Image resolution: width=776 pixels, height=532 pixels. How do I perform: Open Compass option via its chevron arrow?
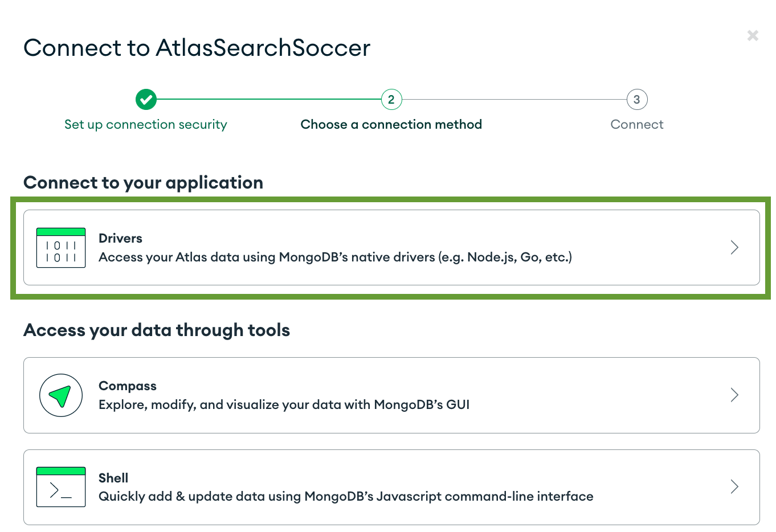coord(734,395)
